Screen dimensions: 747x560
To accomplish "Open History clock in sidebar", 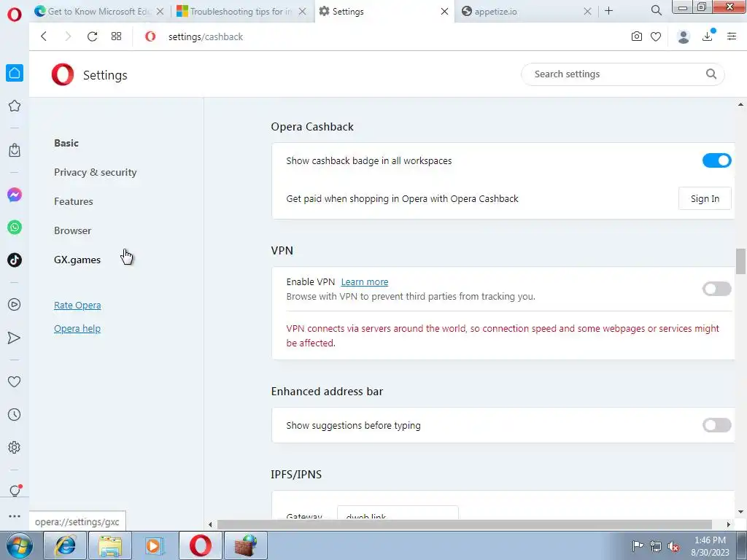I will click(x=15, y=414).
